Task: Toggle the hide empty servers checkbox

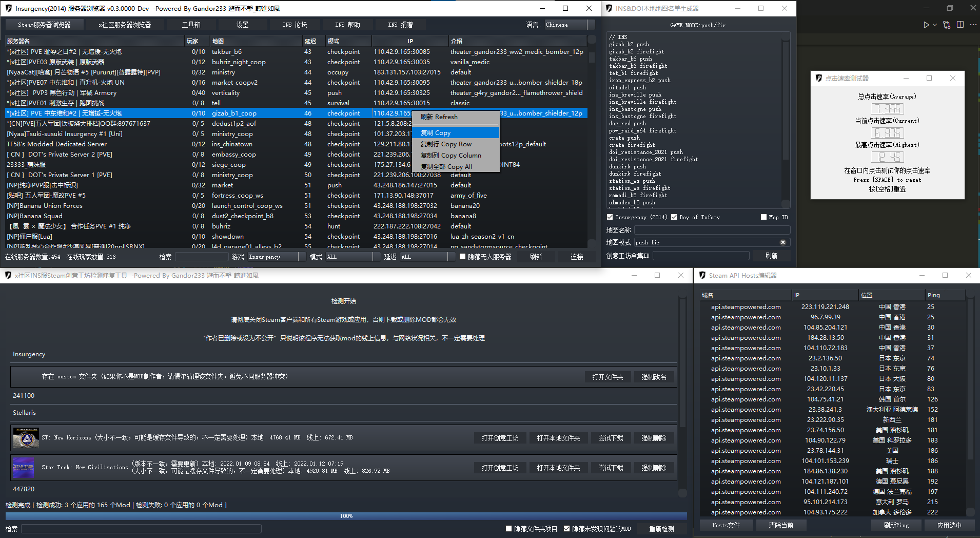Action: click(x=462, y=257)
